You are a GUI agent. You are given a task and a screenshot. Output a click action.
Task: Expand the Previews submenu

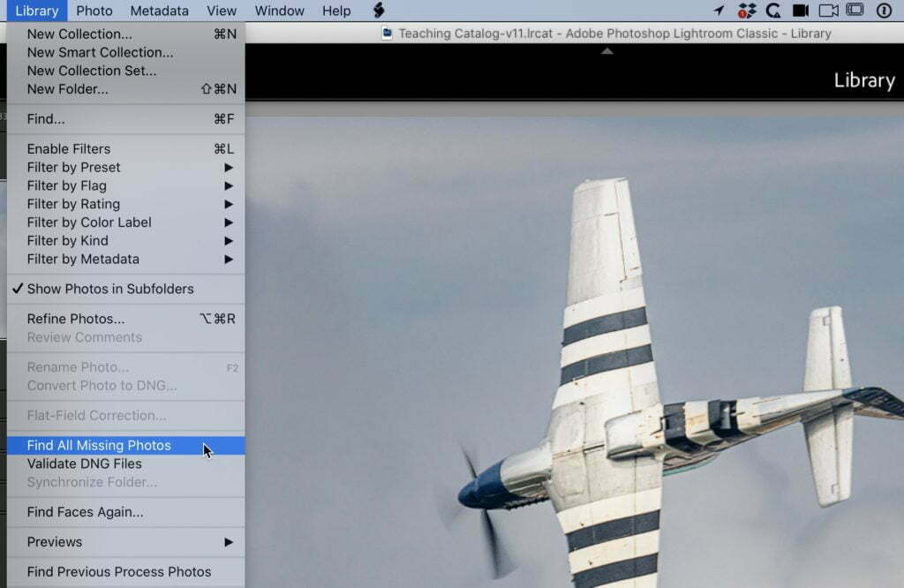coord(126,542)
